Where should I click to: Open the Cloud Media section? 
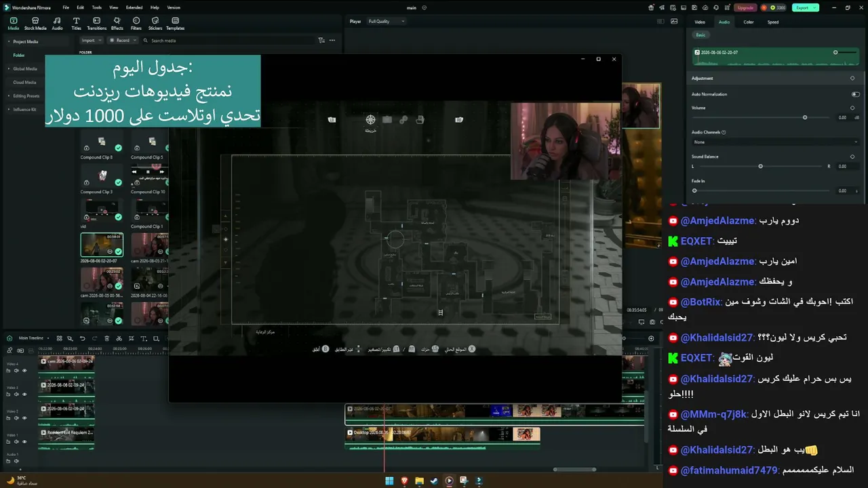[x=24, y=82]
